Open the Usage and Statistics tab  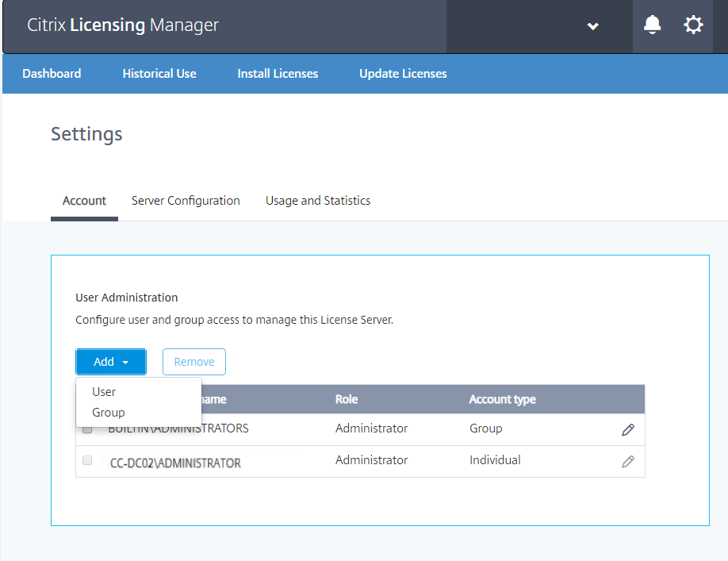point(318,201)
